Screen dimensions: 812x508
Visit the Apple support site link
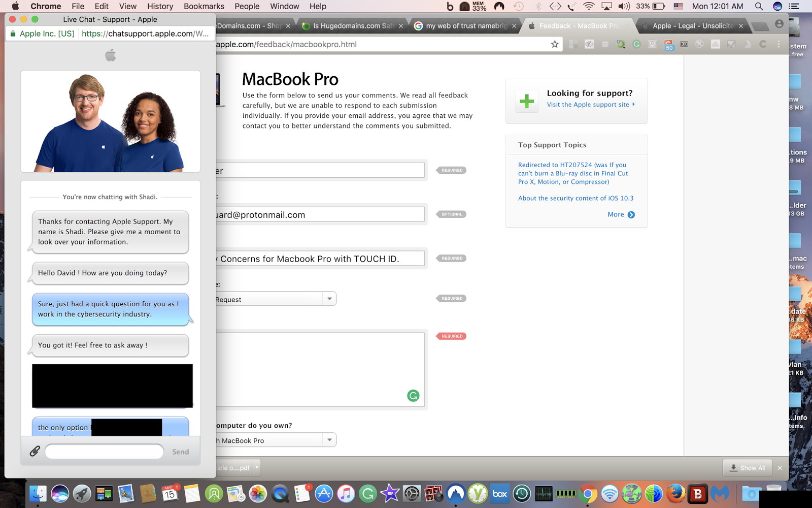tap(591, 105)
